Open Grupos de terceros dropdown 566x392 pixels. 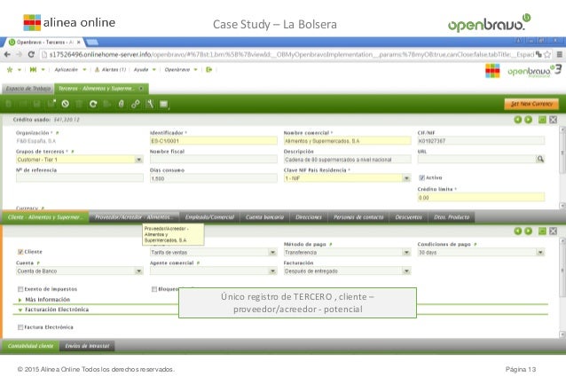click(x=139, y=160)
